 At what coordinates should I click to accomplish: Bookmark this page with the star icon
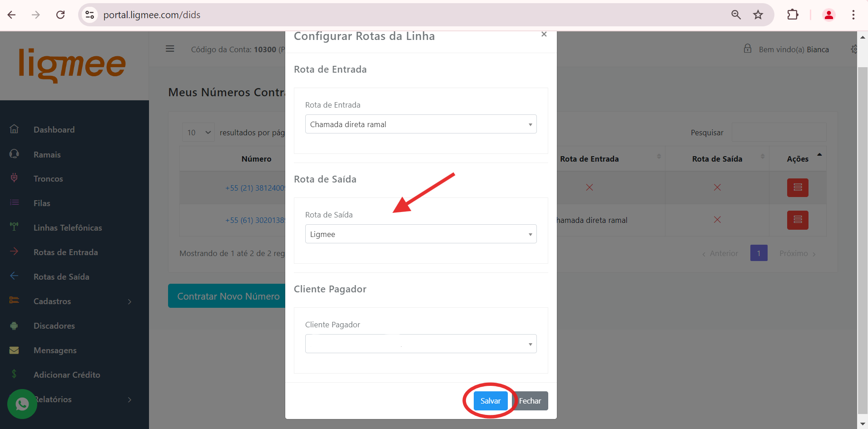coord(758,15)
